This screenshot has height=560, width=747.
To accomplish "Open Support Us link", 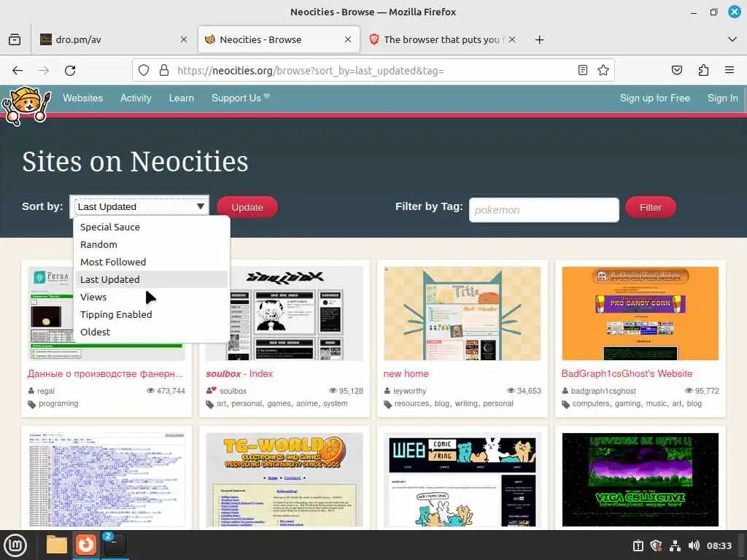I will 241,98.
